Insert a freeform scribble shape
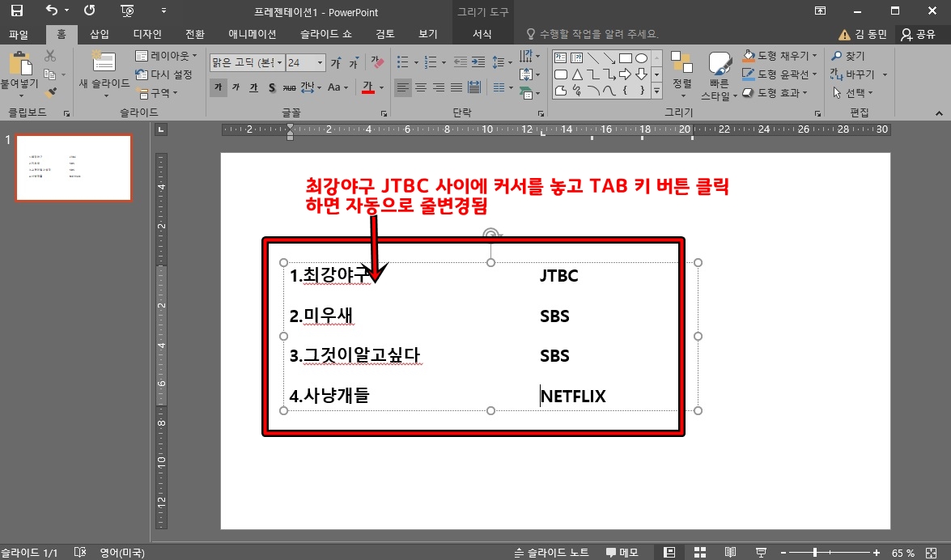The width and height of the screenshot is (951, 560). point(577,91)
